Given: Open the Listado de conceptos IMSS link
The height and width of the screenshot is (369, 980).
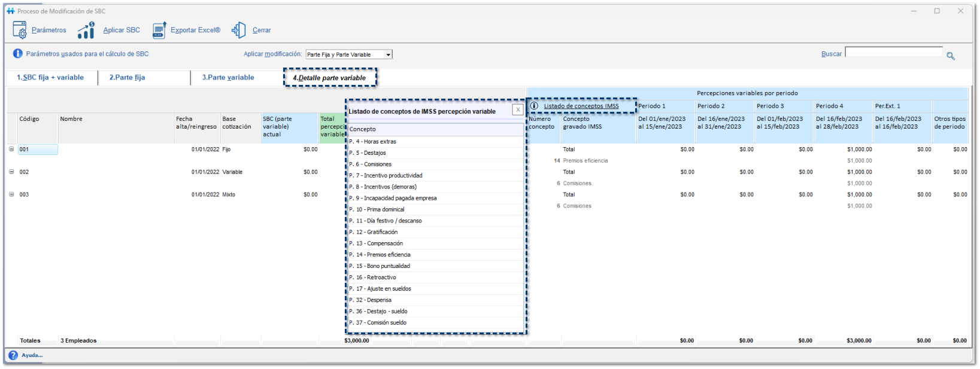Looking at the screenshot, I should tap(581, 106).
